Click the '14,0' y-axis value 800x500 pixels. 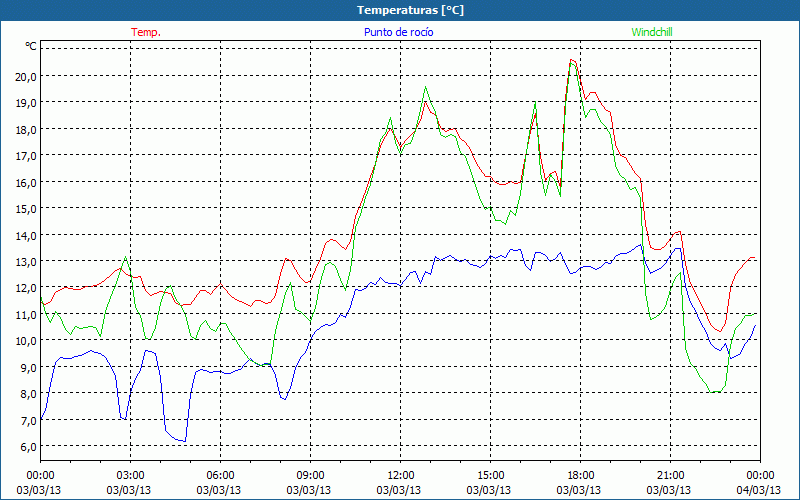coord(26,236)
